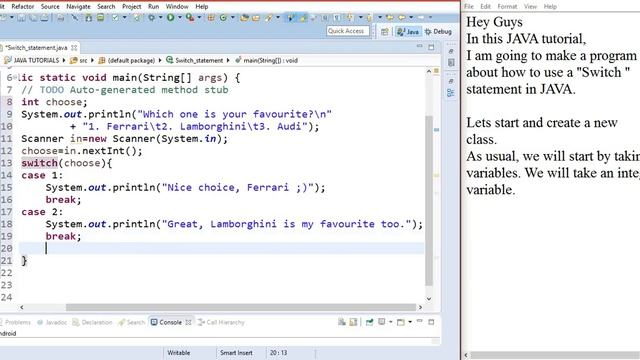The width and height of the screenshot is (640, 360).
Task: Open the Display Selected Console dropdown arrow
Action: tap(391, 322)
